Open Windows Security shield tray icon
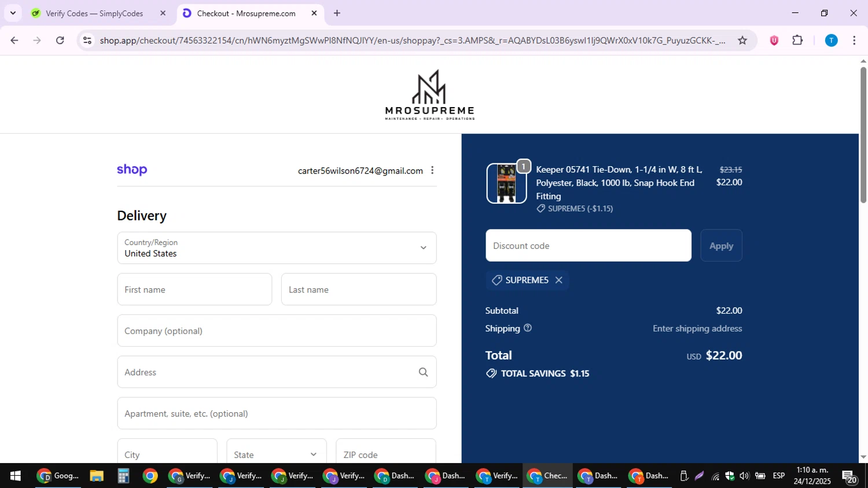The image size is (868, 488). pos(730,476)
